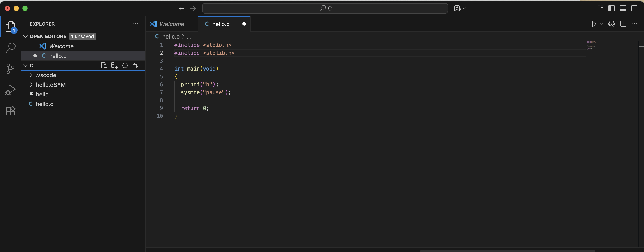Viewport: 644px width, 252px height.
Task: Switch to the Welcome tab
Action: [x=171, y=24]
